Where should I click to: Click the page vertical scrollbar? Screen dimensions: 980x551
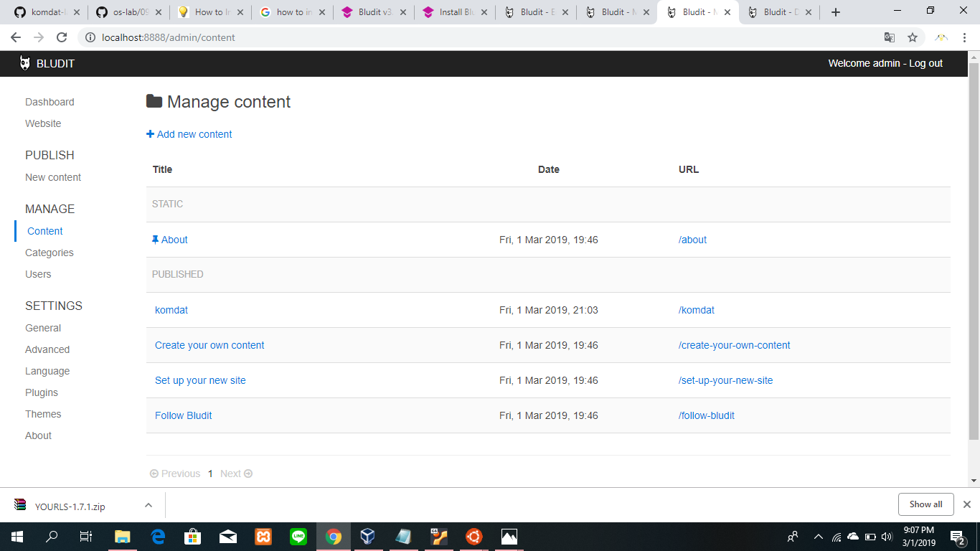pyautogui.click(x=974, y=251)
